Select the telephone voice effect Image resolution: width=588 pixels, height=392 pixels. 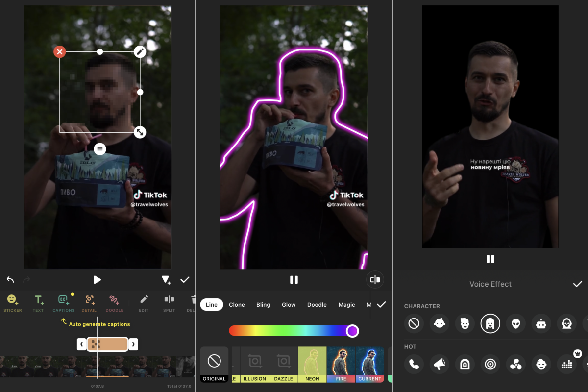414,364
